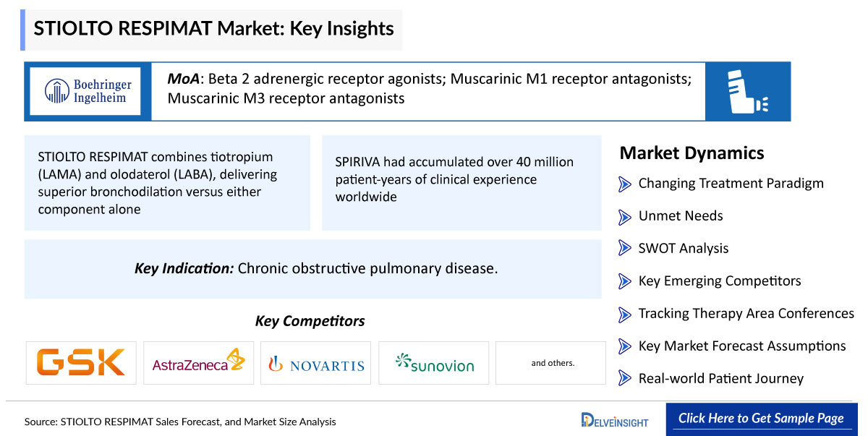Screen dimensions: 868x436
Task: Select the Novartis logo
Action: [x=316, y=363]
